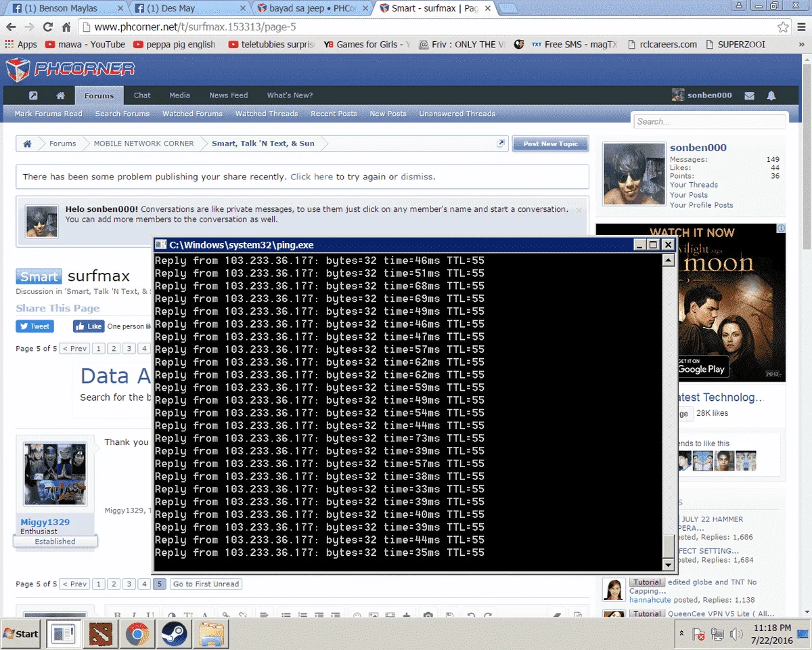Reload the page with refresh icon
Viewport: 812px width, 650px height.
(47, 28)
